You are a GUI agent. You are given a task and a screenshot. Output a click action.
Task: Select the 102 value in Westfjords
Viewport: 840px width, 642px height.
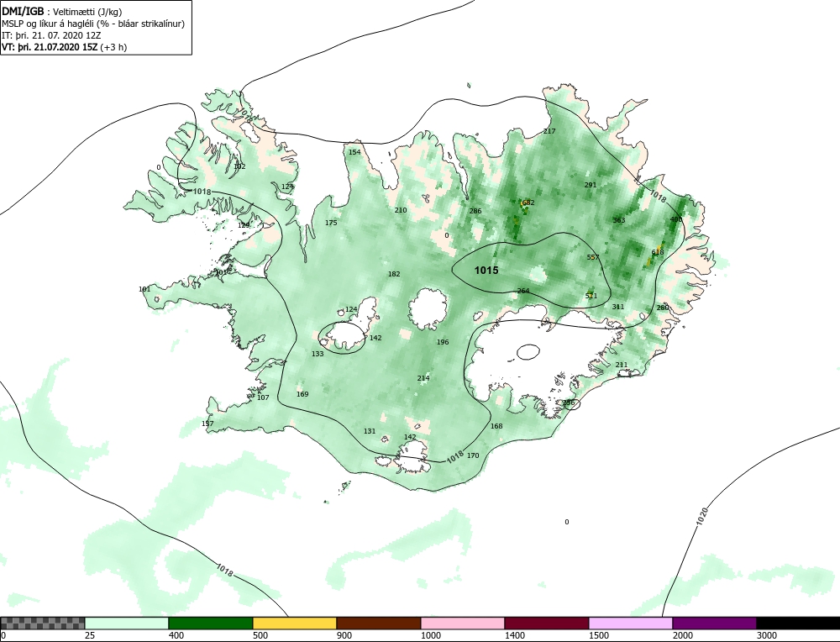[x=239, y=166]
